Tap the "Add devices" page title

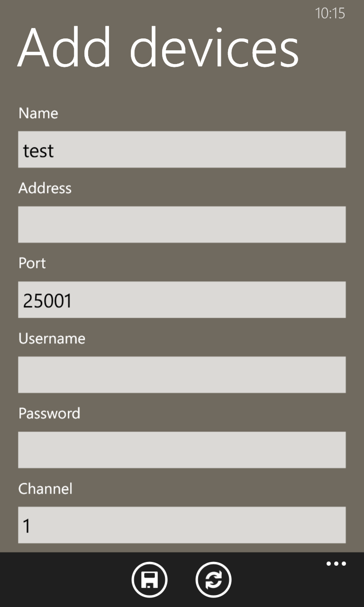pos(158,47)
